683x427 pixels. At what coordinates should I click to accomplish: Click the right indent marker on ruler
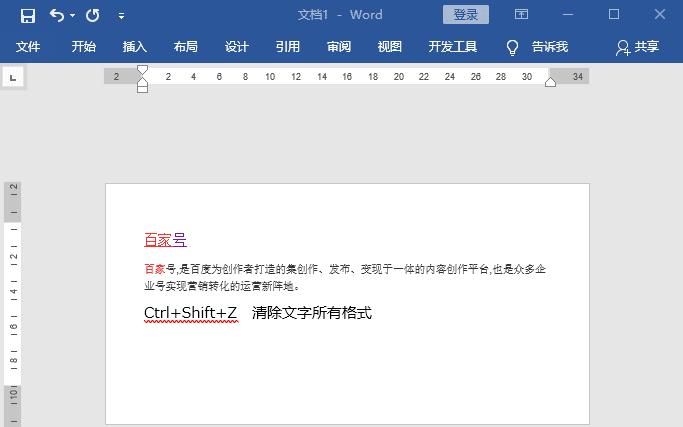point(550,82)
